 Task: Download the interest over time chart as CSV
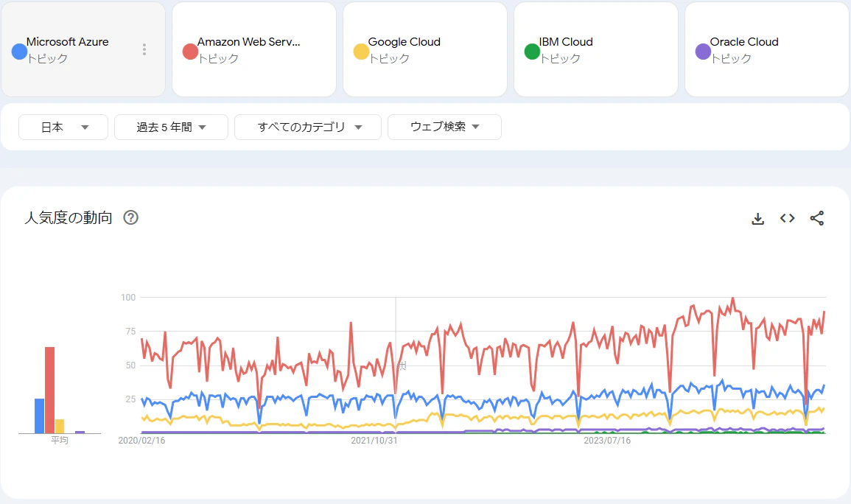757,218
